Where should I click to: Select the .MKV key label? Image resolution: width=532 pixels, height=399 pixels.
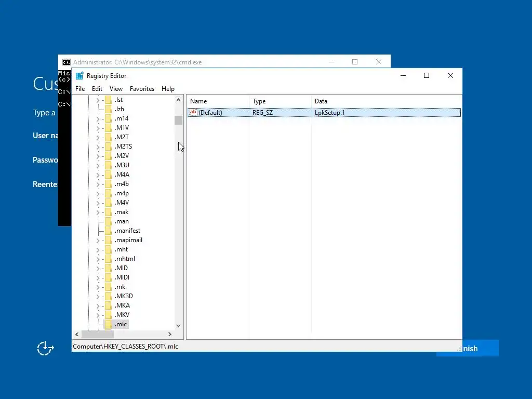click(122, 314)
